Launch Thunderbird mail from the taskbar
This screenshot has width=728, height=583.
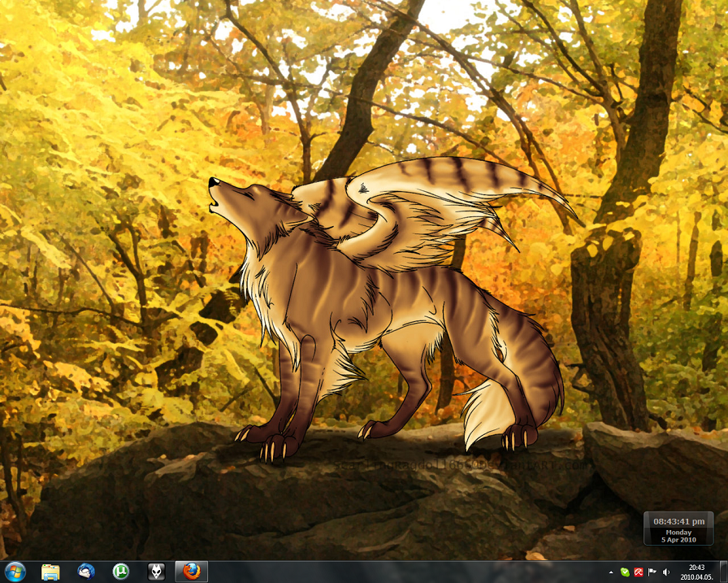click(86, 572)
